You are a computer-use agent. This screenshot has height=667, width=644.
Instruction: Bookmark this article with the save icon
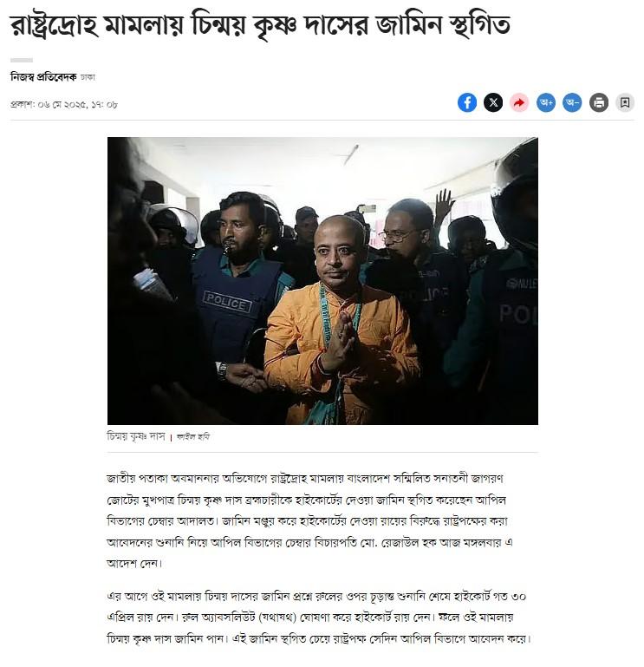click(x=625, y=102)
